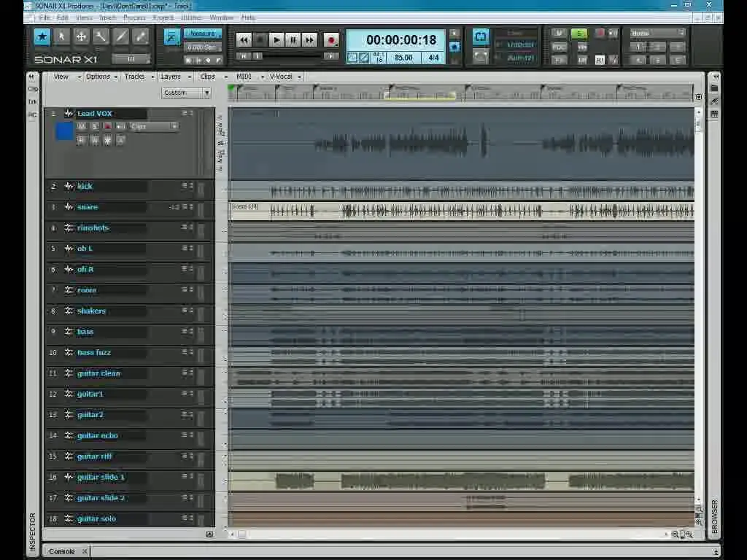747x560 pixels.
Task: Open the Insert menu
Action: pos(108,17)
